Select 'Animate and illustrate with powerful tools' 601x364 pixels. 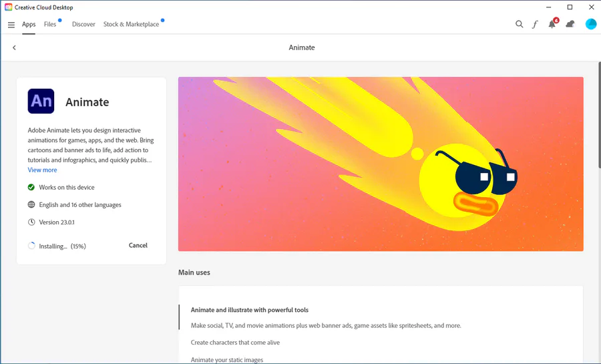[250, 310]
